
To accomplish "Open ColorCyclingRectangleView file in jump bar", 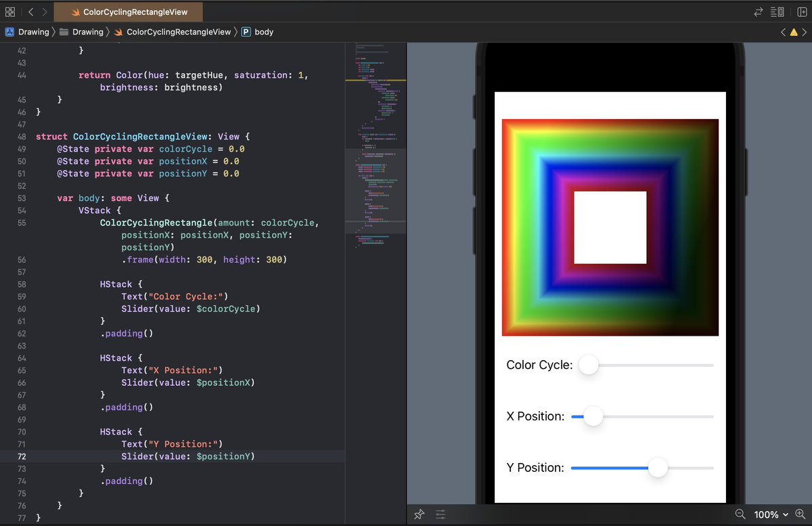I will pos(173,32).
